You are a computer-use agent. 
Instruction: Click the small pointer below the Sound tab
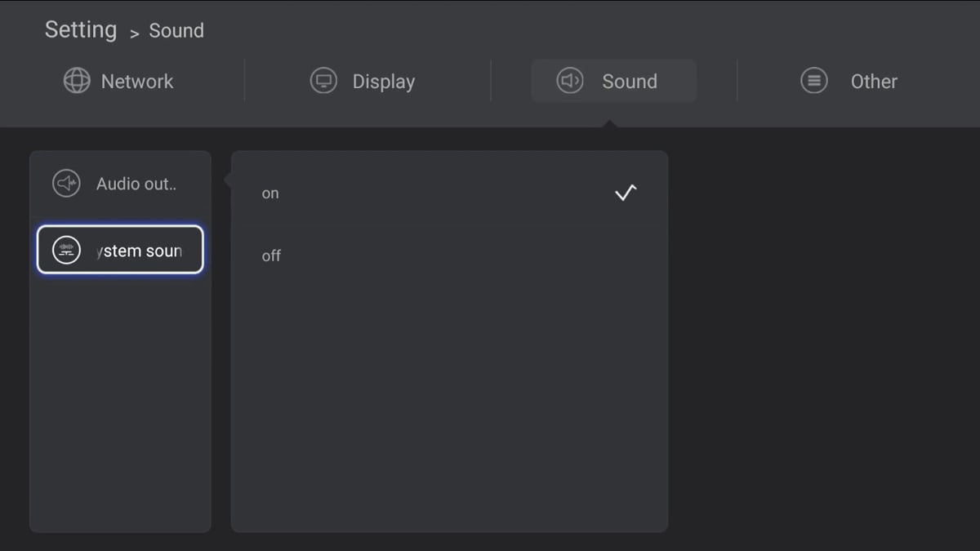click(609, 123)
